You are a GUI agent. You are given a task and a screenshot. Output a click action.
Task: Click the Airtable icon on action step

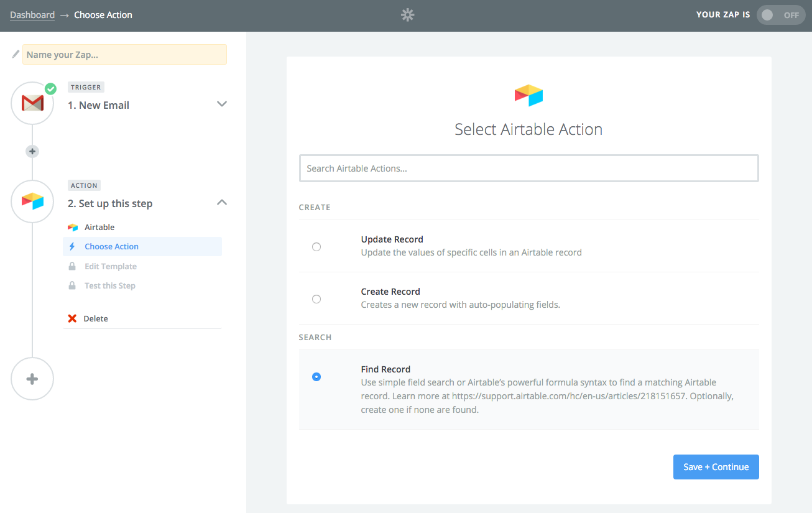pyautogui.click(x=32, y=201)
